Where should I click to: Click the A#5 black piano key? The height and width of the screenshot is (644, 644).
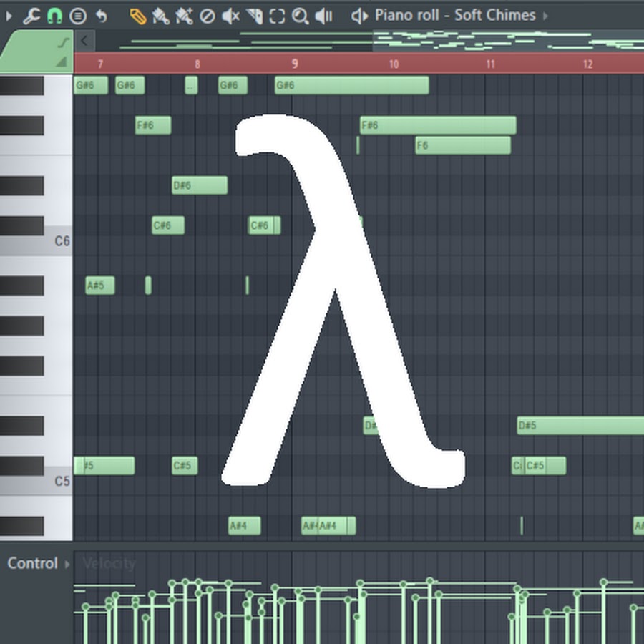21,286
